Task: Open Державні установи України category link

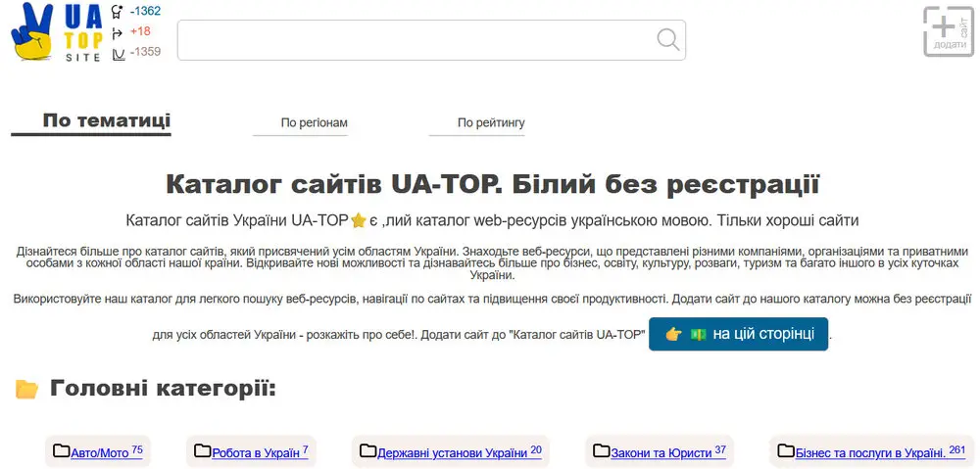Action: [x=460, y=452]
